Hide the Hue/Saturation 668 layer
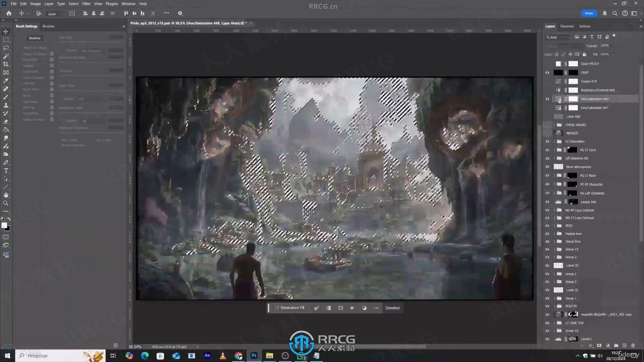 click(547, 99)
